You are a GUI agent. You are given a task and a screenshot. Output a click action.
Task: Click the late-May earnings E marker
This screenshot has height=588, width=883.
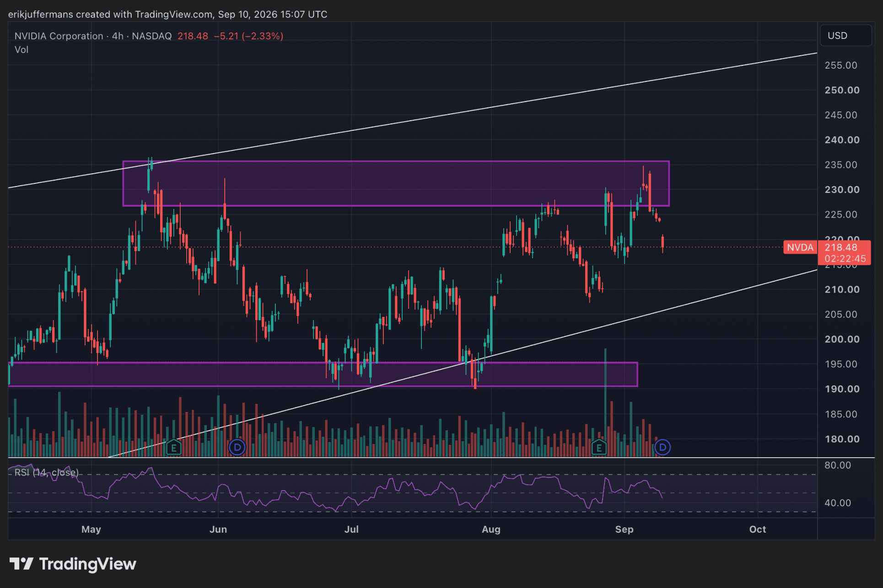[174, 447]
